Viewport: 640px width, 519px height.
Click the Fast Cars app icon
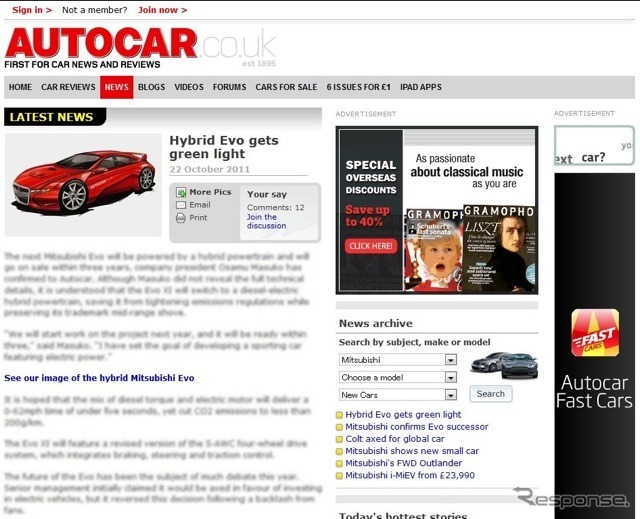595,333
